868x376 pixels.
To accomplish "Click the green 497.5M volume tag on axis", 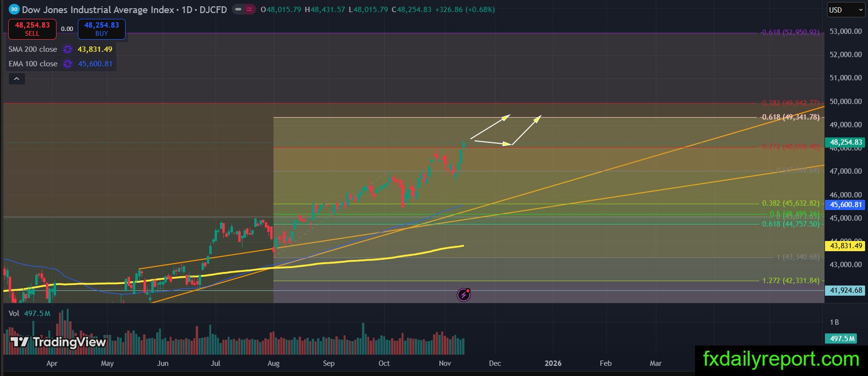I will click(842, 339).
